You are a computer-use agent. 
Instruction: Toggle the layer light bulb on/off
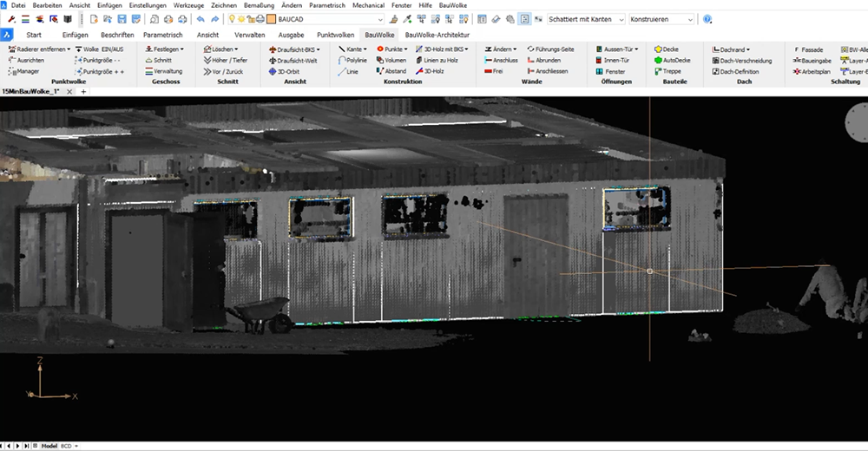point(233,18)
